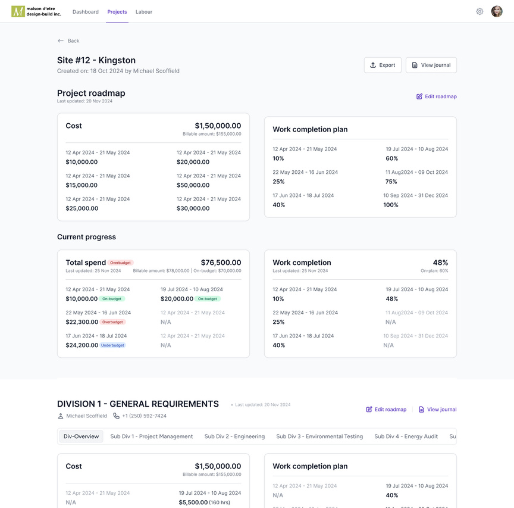Click the $50,000.00 cost entry
The width and height of the screenshot is (514, 508).
193,185
